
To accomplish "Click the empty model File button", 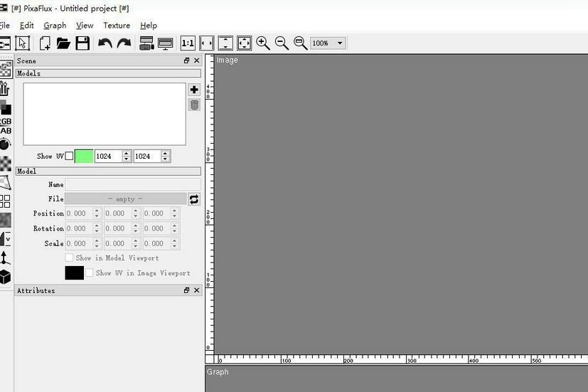I will coord(125,199).
